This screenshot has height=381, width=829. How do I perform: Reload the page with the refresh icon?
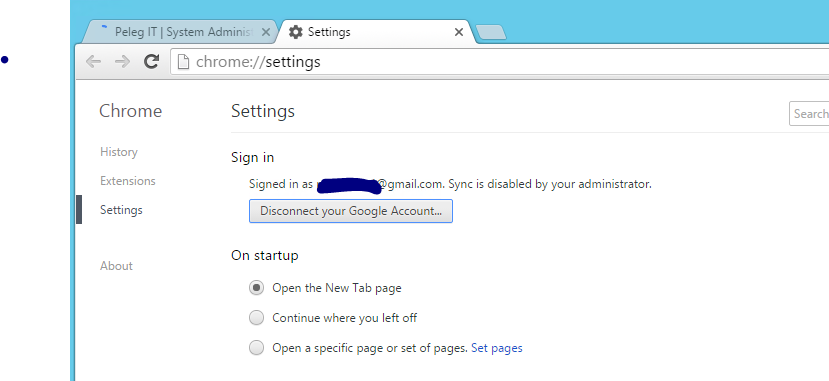(152, 62)
